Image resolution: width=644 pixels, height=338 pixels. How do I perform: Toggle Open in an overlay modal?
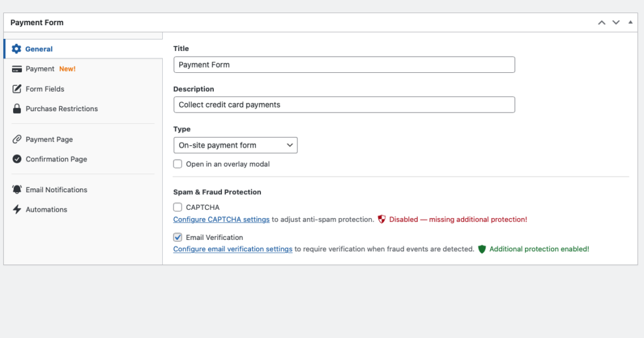178,164
